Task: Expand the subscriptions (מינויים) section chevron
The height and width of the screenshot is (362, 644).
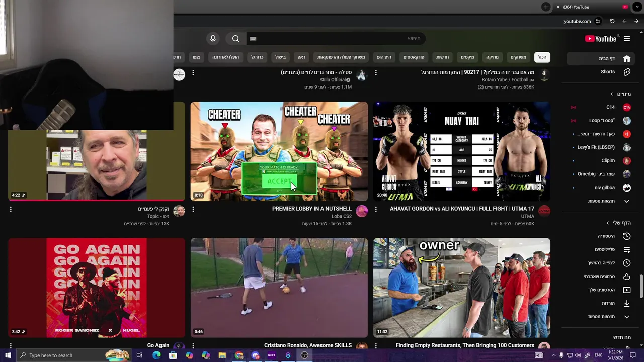Action: coord(612,94)
